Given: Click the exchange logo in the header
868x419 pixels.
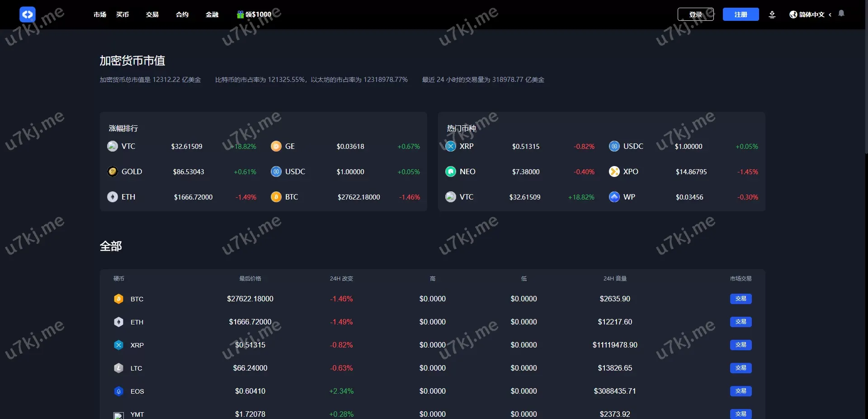Looking at the screenshot, I should click(x=28, y=14).
